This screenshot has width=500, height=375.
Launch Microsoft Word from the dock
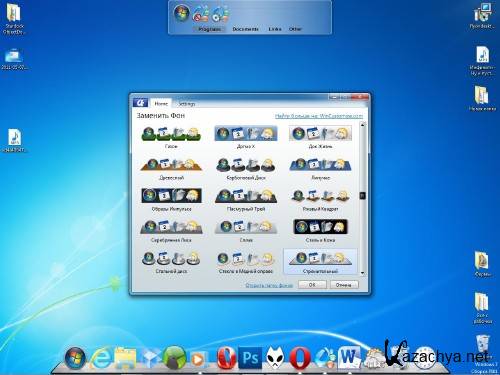349,358
